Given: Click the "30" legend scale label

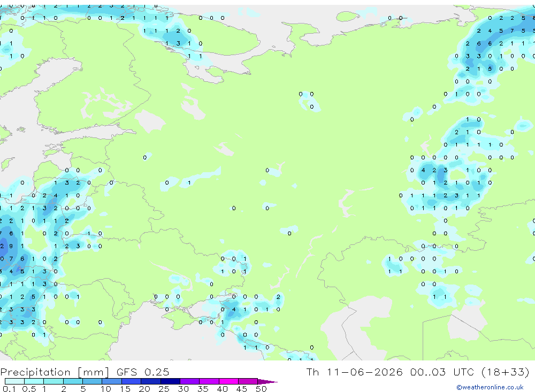Looking at the screenshot, I should coord(184,389).
